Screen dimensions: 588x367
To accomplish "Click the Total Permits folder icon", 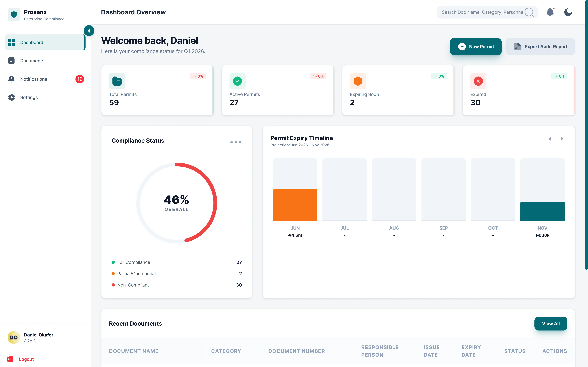I will 117,81.
